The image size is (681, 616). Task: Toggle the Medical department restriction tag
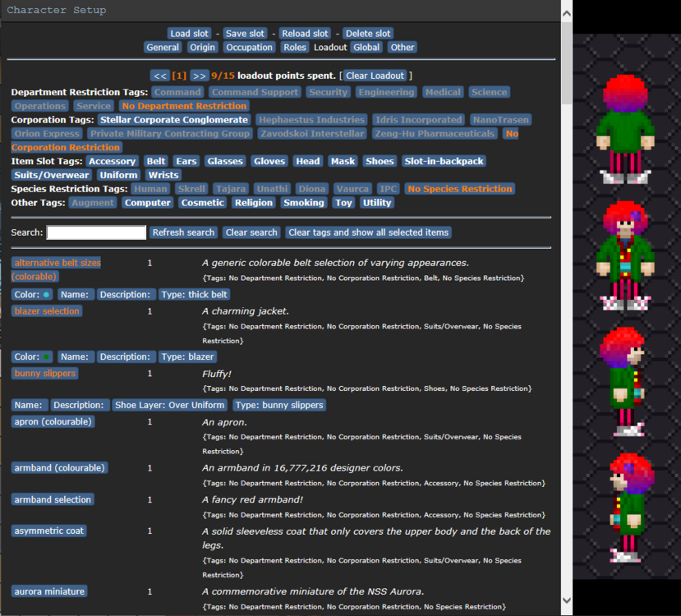coord(442,92)
